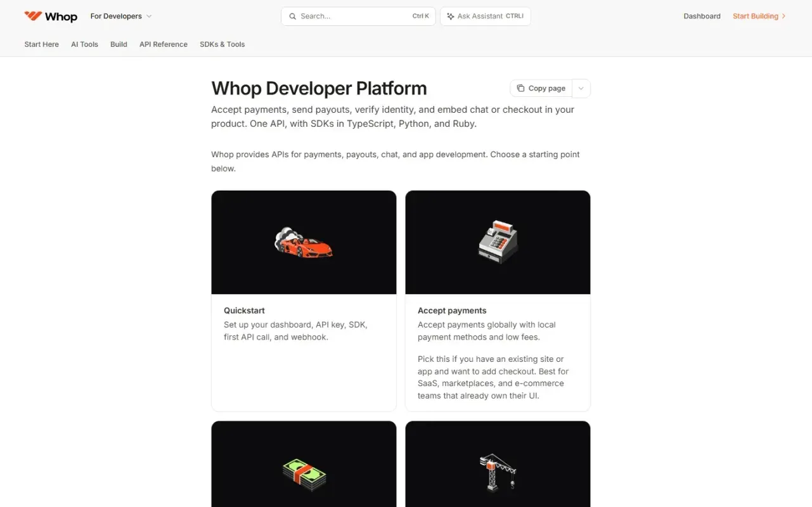Open the For Developers dropdown
The width and height of the screenshot is (812, 507).
[121, 16]
